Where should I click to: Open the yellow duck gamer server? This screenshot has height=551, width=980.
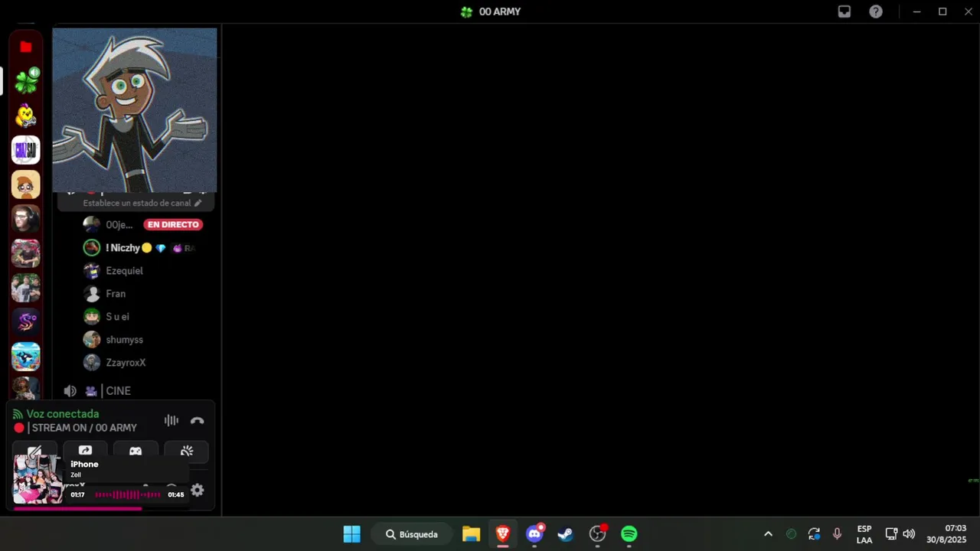coord(26,116)
